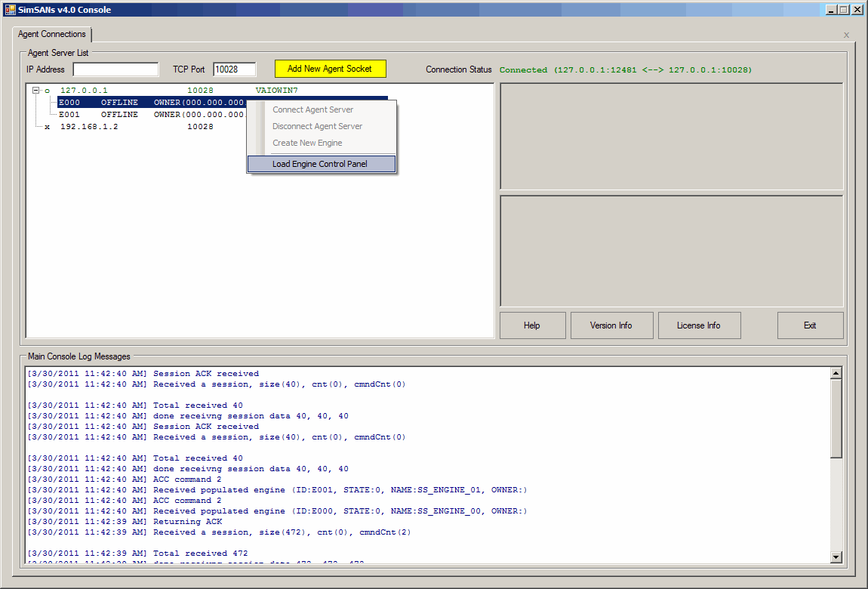
Task: Maximize the SimSANs Console window
Action: (x=844, y=9)
